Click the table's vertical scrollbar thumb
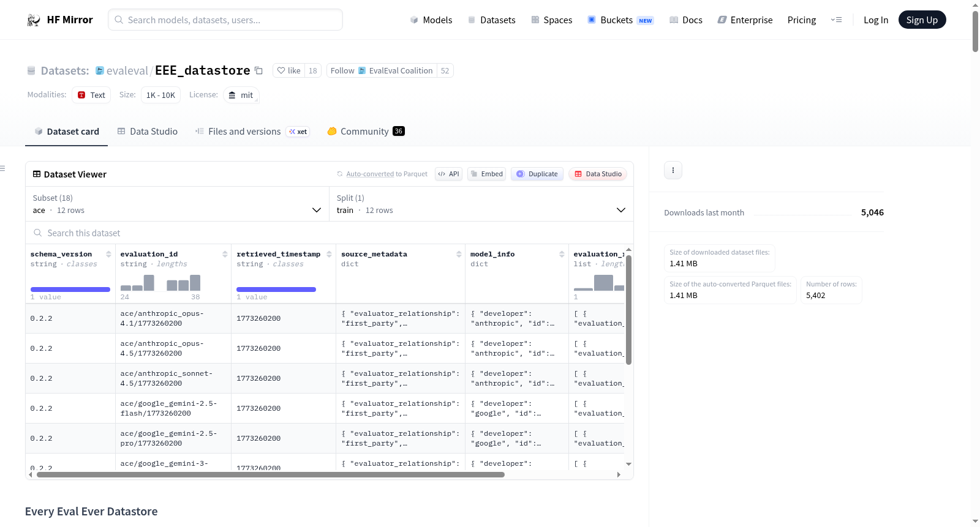The height and width of the screenshot is (527, 980). (628, 310)
